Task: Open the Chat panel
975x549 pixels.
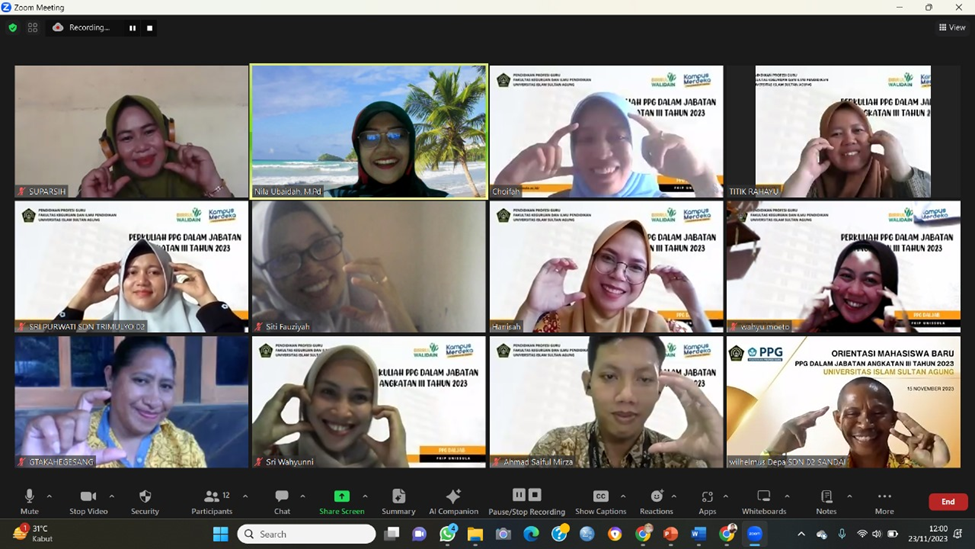Action: coord(281,500)
